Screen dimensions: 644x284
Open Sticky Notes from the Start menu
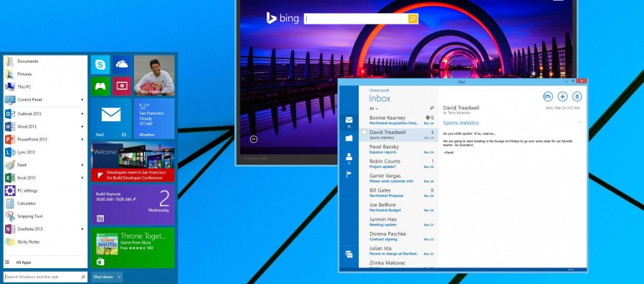tap(45, 242)
